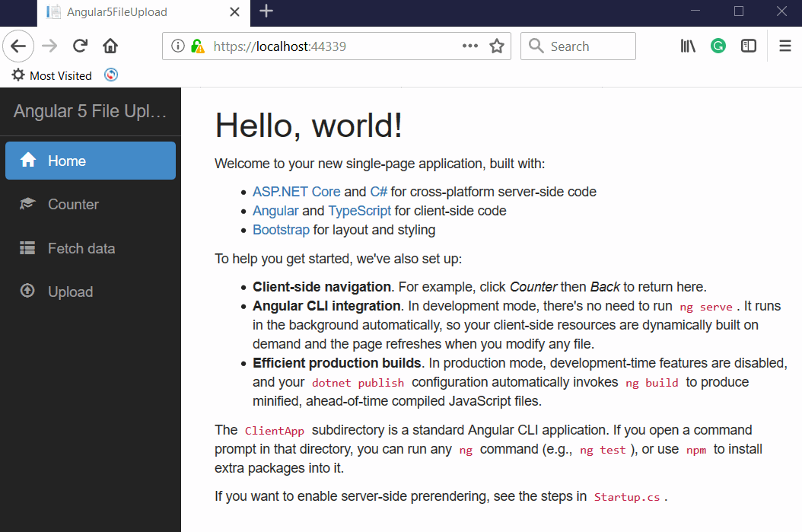Click the Upload arrow icon in sidebar
This screenshot has width=802, height=532.
click(27, 291)
